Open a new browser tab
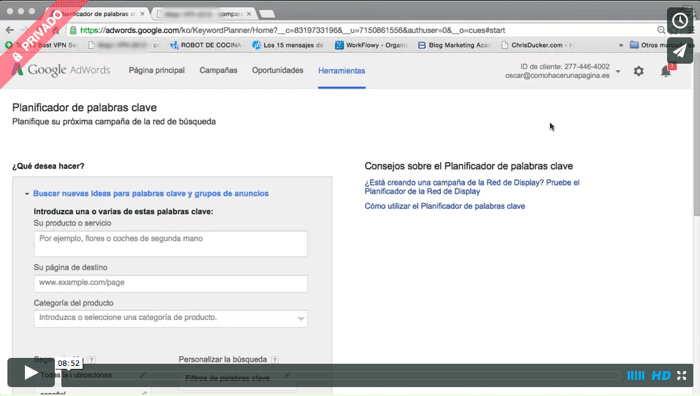 [267, 14]
